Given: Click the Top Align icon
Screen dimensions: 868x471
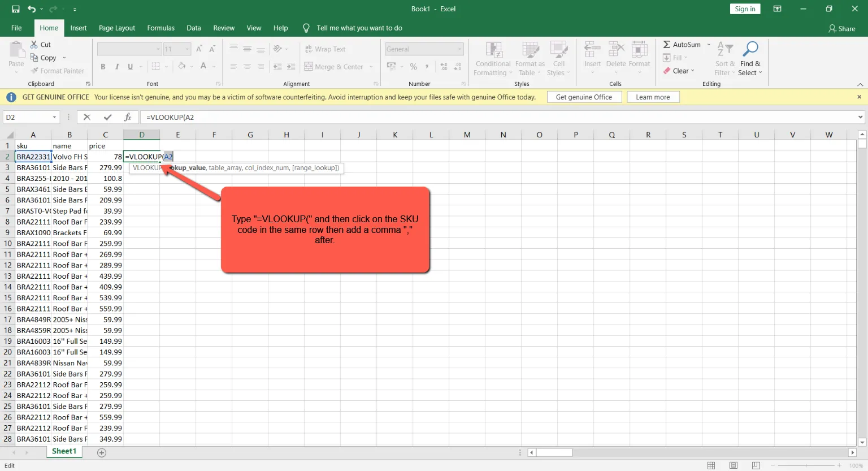Looking at the screenshot, I should [233, 49].
